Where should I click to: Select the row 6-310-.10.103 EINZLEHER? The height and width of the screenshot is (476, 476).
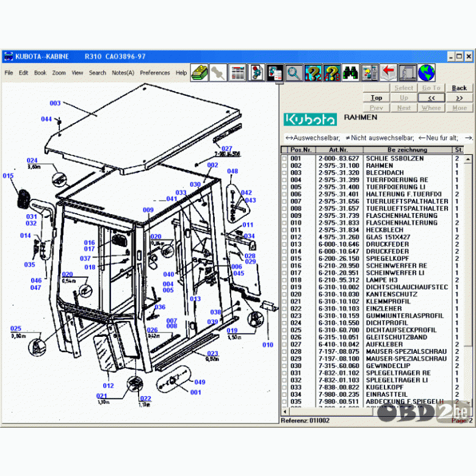(373, 309)
